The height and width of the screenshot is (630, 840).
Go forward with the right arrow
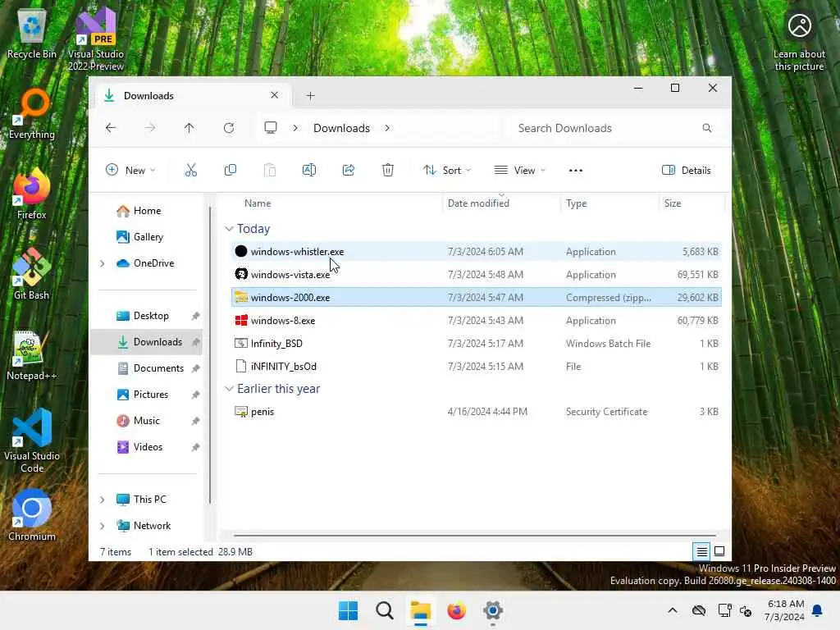click(150, 128)
